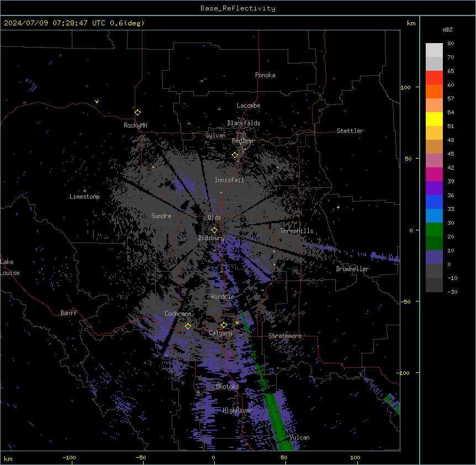Click the HighRiver label
This screenshot has height=465, width=476.
(237, 410)
